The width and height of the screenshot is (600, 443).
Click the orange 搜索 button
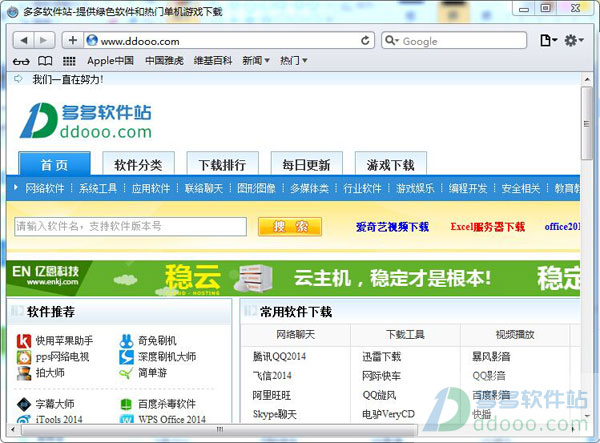click(290, 226)
